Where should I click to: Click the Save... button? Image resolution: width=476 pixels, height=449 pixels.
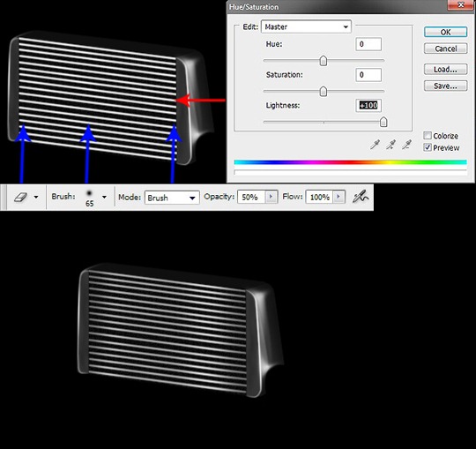click(x=445, y=86)
